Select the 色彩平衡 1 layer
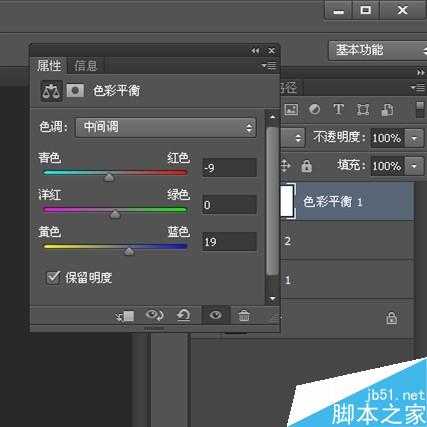Screen dimensions: 427x427 [x=348, y=201]
